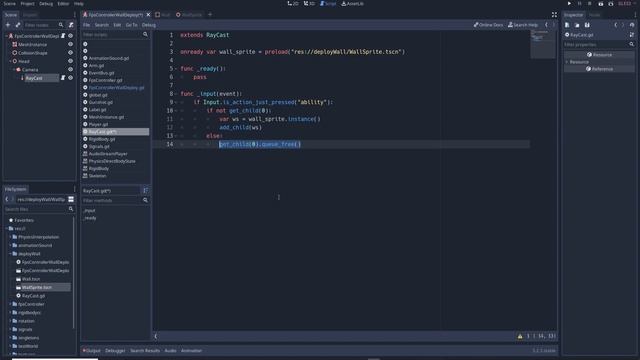Go to previous script edit location
The height and width of the screenshot is (360, 640).
546,25
